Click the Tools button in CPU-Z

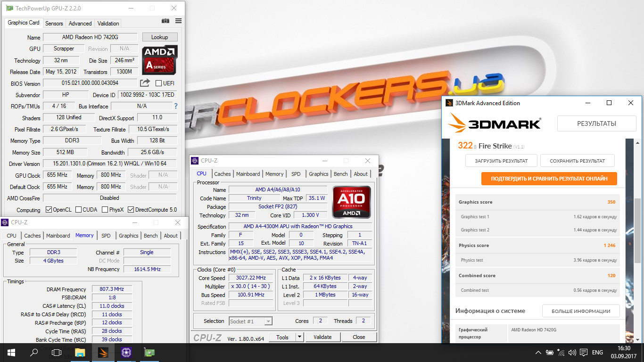point(282,337)
